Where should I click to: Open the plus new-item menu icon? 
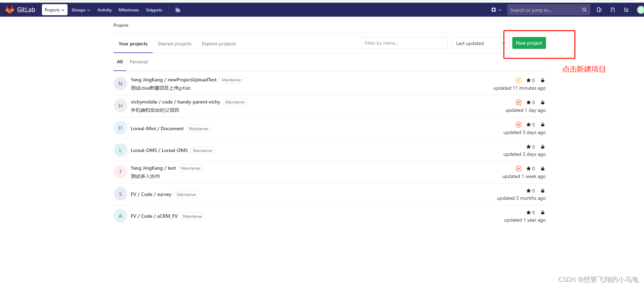[x=494, y=10]
